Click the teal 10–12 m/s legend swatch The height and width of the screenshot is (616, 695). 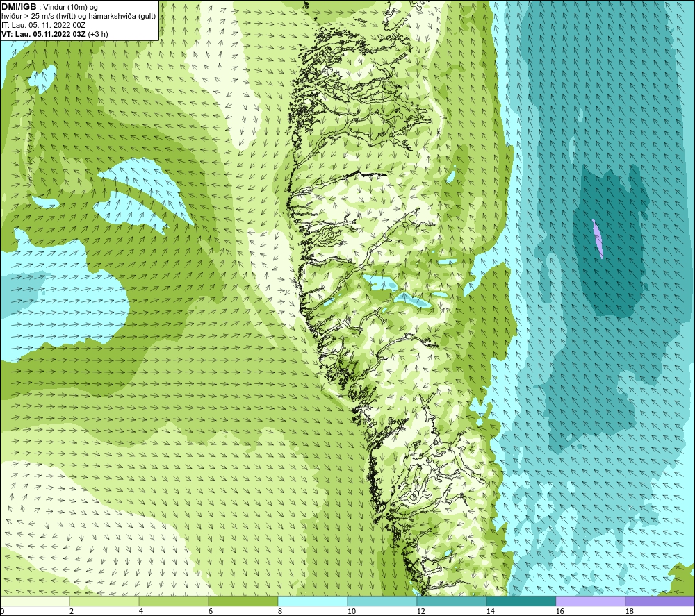[x=382, y=601]
